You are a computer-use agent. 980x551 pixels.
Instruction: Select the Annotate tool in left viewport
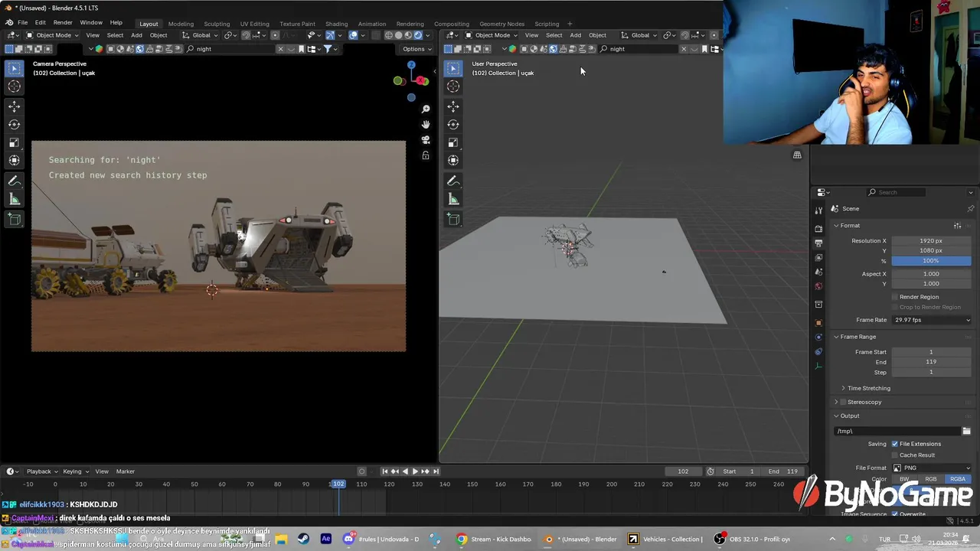(x=15, y=181)
